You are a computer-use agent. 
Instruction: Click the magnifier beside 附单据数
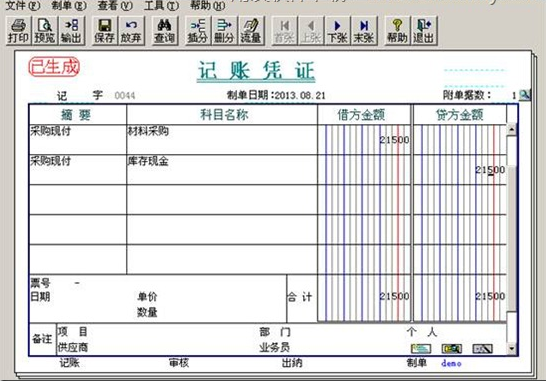tap(524, 95)
